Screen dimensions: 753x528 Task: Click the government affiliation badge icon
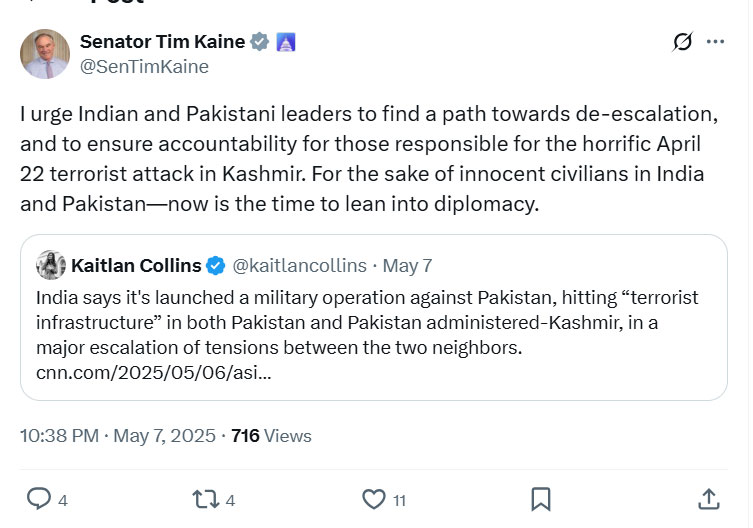click(x=285, y=42)
